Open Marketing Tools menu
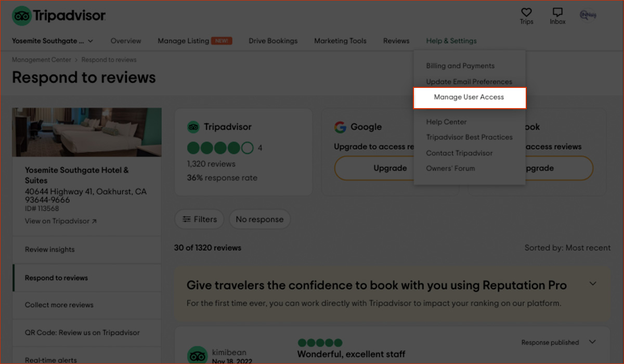This screenshot has width=624, height=364. [x=340, y=41]
